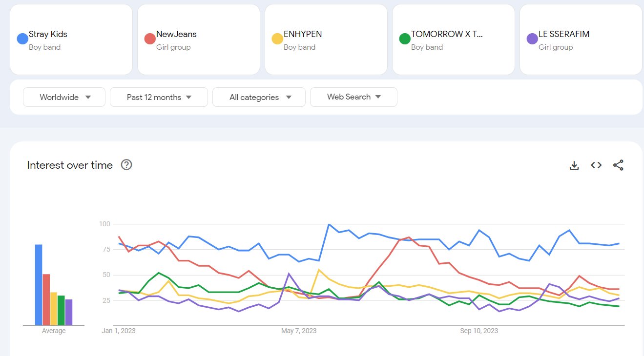Share the Interest over time chart

618,165
